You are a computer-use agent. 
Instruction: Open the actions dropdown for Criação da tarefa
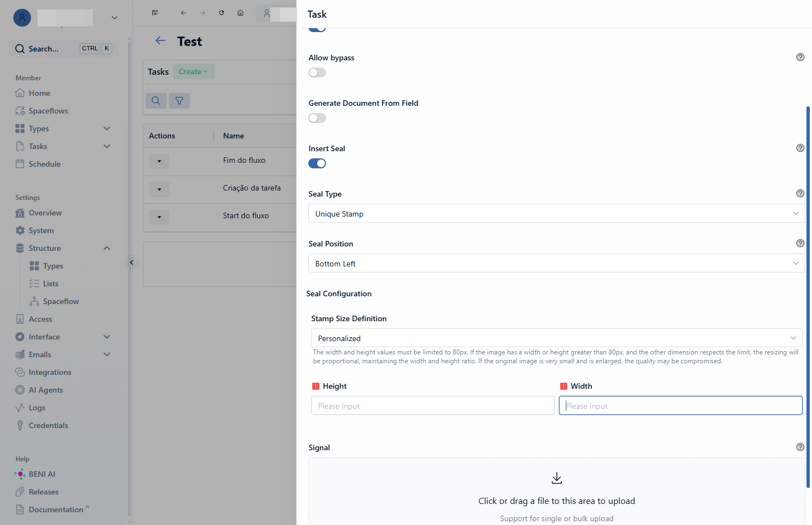point(159,189)
